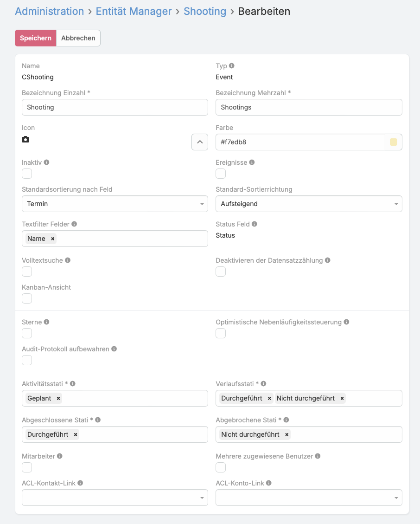
Task: Expand the Standard-Sortierrichtung dropdown
Action: [309, 204]
